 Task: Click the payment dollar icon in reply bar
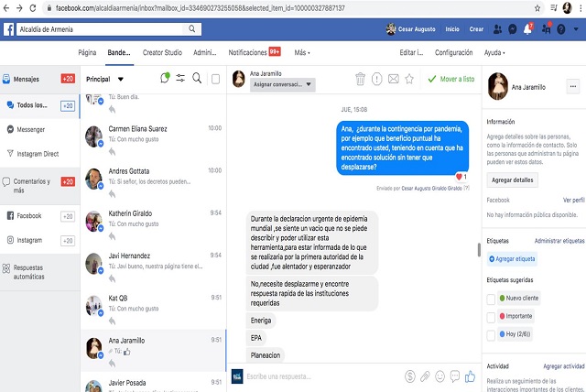pyautogui.click(x=410, y=376)
